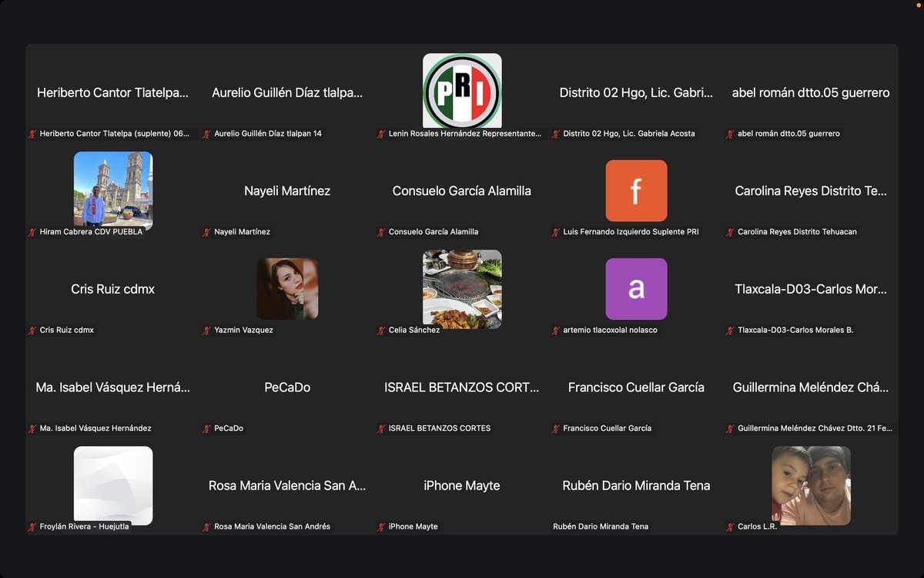Click muted mic icon for artemio tlacoxolal nolasco
The image size is (924, 578).
coord(556,331)
